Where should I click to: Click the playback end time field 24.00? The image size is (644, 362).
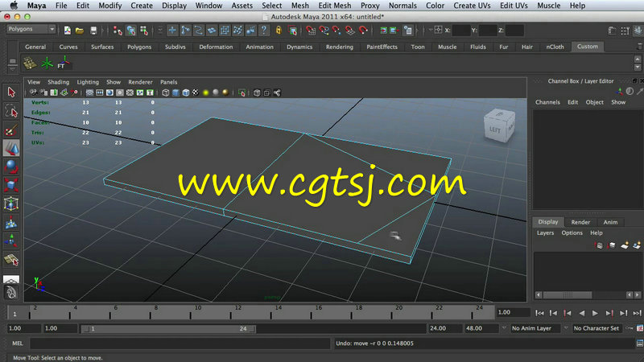point(445,328)
